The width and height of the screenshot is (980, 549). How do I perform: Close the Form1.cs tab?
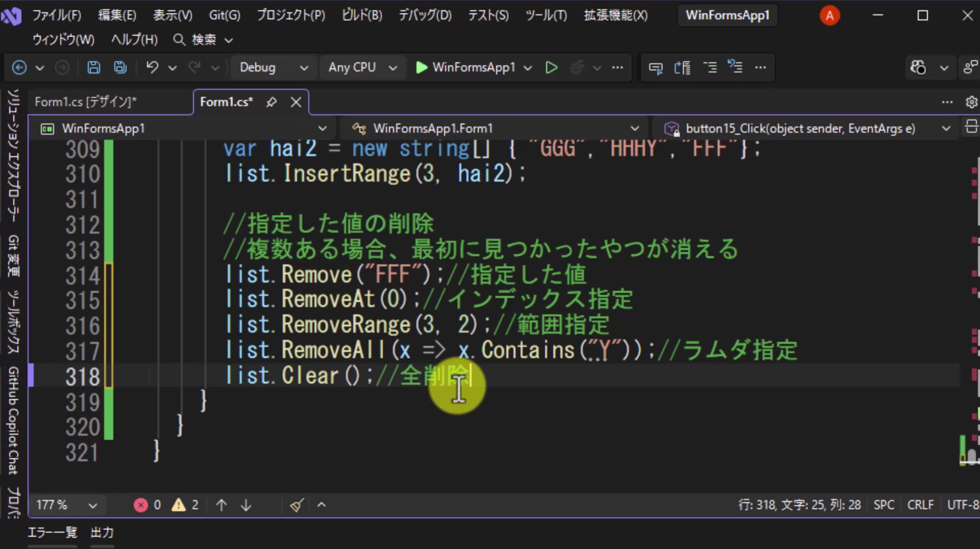(296, 102)
